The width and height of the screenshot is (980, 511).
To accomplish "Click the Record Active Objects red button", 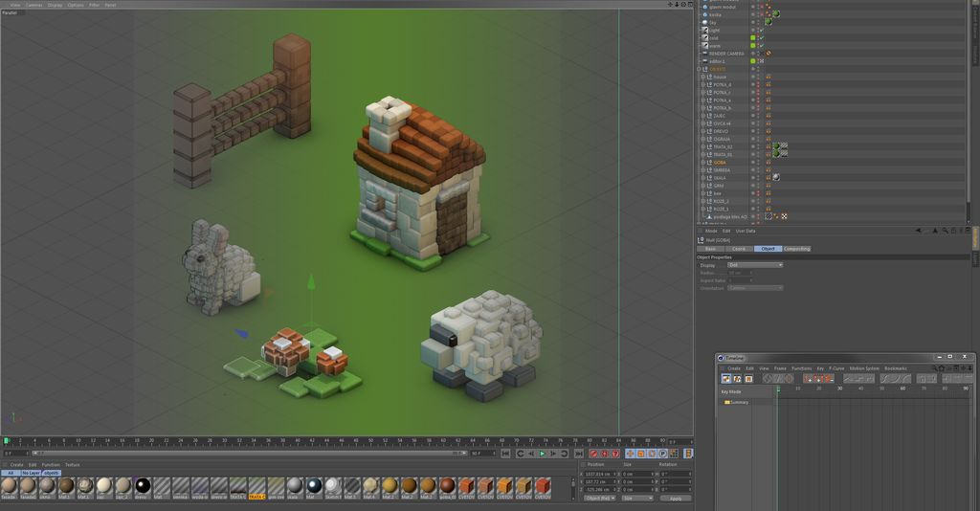I will (x=593, y=454).
